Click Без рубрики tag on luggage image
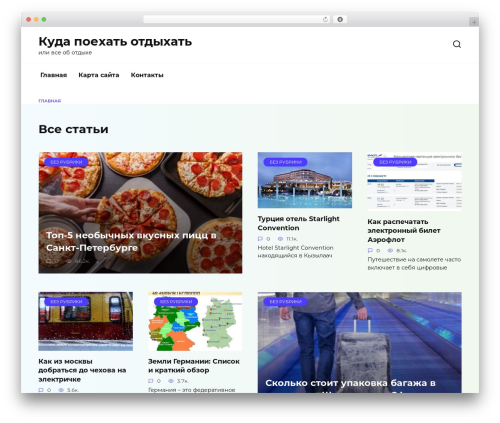The width and height of the screenshot is (500, 423). pyautogui.click(x=285, y=302)
